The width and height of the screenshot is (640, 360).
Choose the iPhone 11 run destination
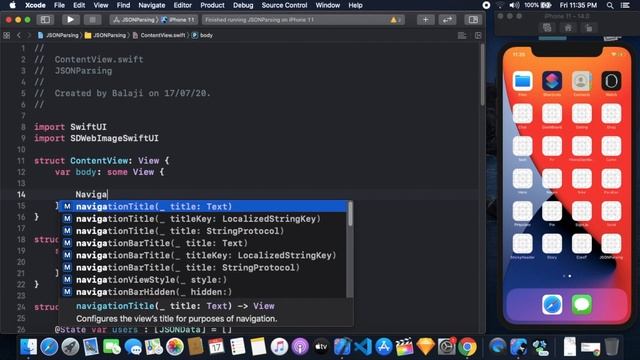(178, 20)
